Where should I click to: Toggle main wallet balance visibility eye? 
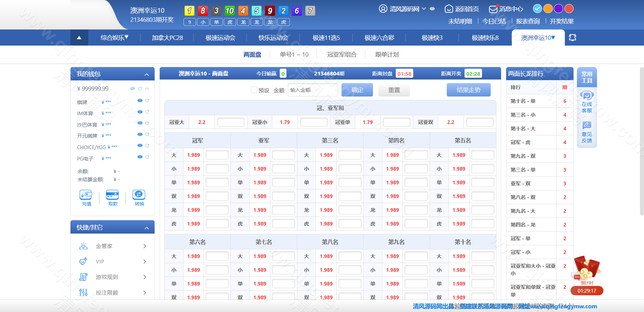coord(132,88)
